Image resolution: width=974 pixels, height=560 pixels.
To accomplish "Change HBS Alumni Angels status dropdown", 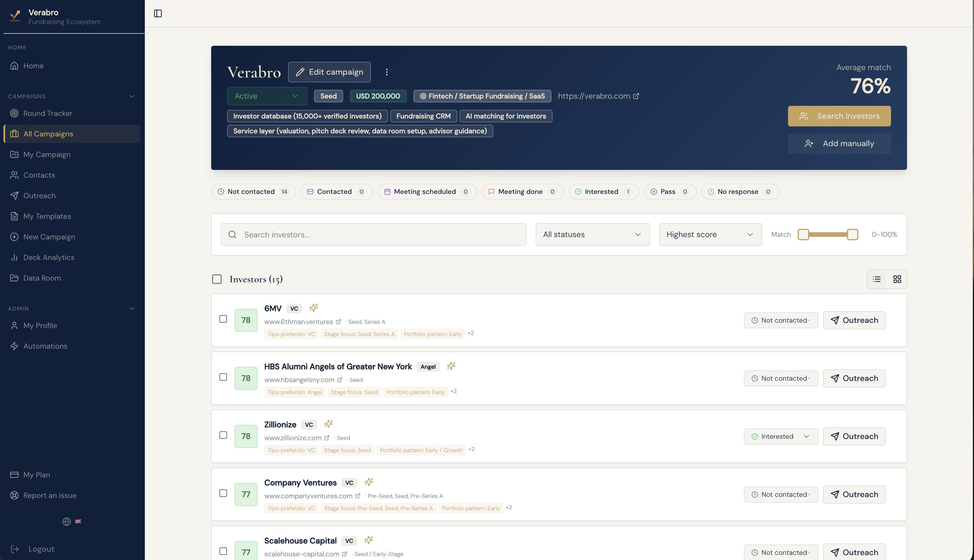I will pos(781,378).
